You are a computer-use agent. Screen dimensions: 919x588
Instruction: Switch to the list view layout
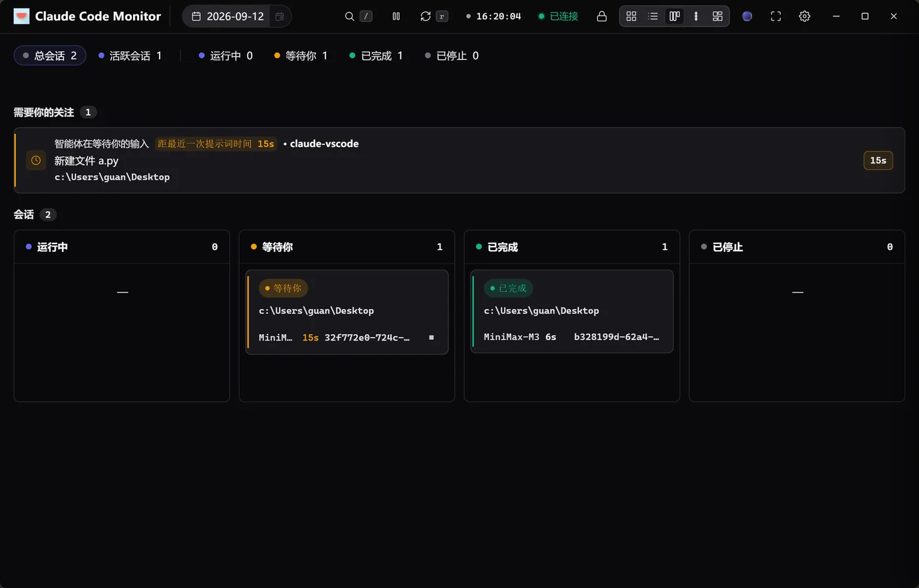653,16
